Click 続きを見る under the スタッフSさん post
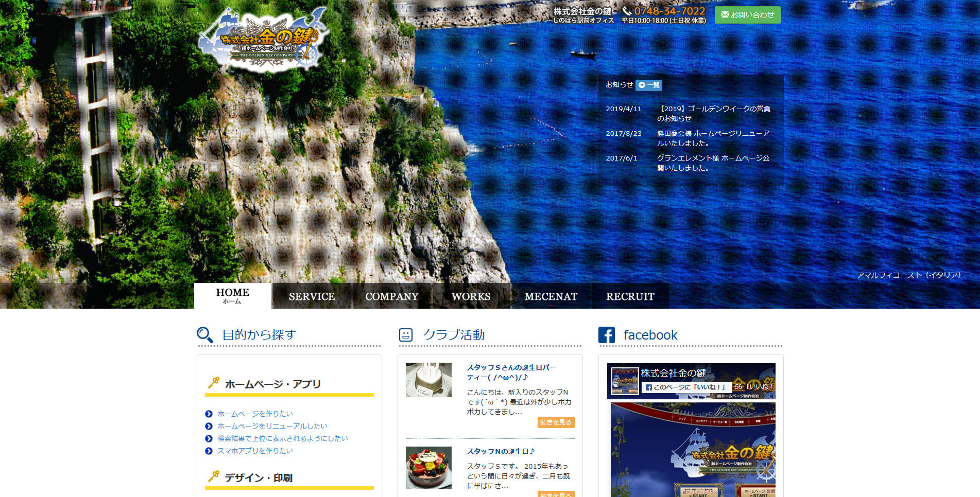This screenshot has width=980, height=497. point(556,422)
